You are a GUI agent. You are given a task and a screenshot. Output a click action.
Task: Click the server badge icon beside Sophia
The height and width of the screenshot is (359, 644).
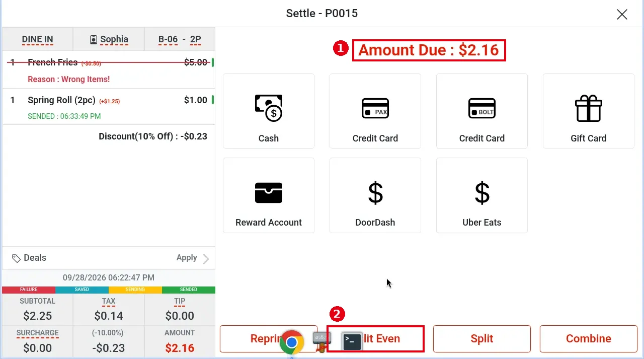(x=94, y=39)
